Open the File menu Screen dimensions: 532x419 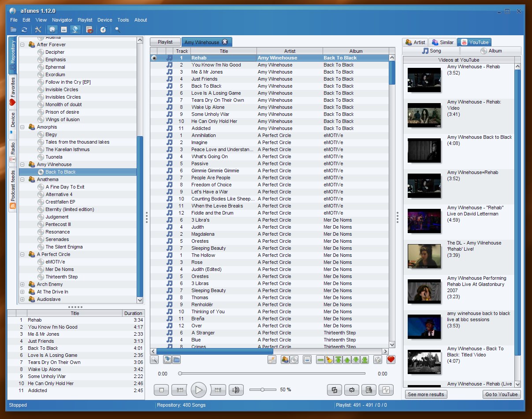(14, 20)
